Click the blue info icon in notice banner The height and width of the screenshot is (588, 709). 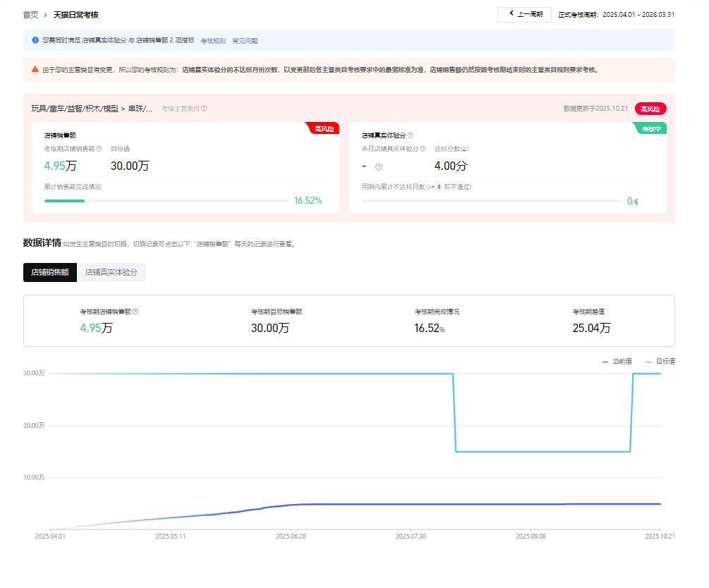click(x=35, y=40)
